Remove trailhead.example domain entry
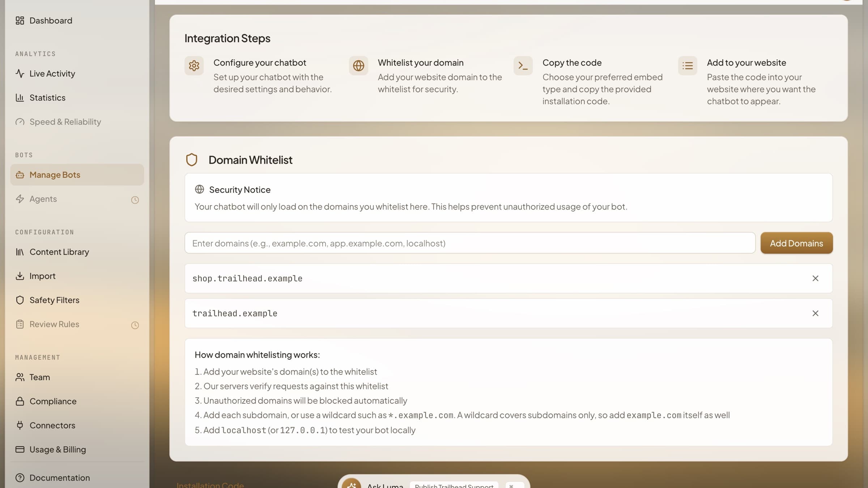 pyautogui.click(x=815, y=313)
